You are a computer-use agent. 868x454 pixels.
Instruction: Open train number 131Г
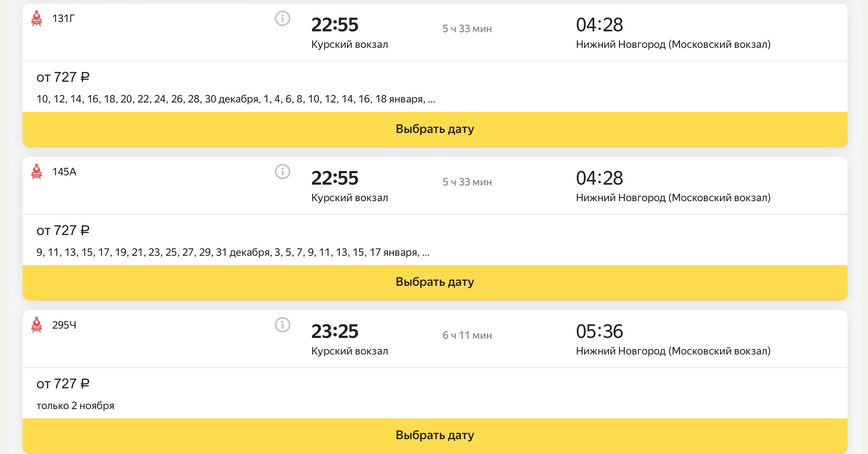point(64,19)
